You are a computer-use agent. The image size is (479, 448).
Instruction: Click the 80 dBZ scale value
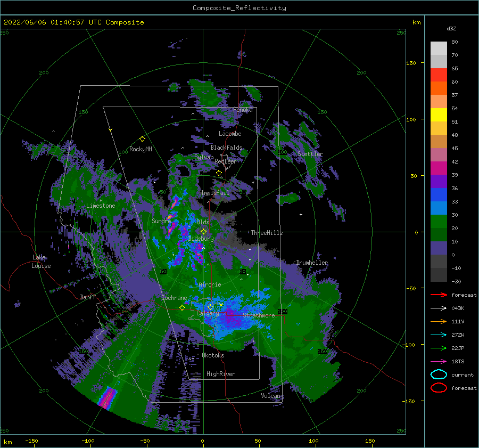click(455, 42)
